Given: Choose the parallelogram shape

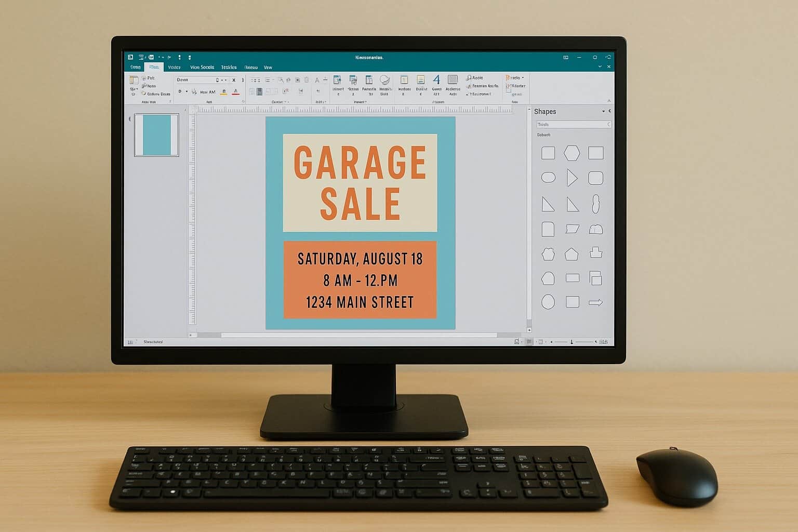Looking at the screenshot, I should click(572, 229).
